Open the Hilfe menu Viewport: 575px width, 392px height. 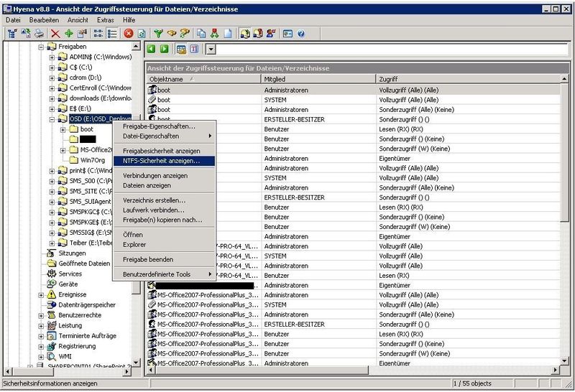pyautogui.click(x=129, y=20)
